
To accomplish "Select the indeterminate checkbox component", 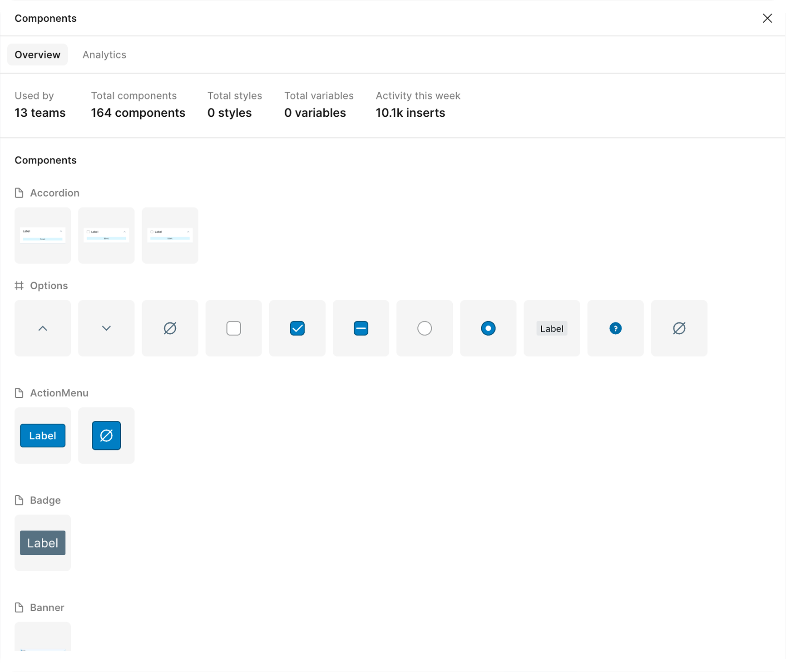I will click(x=361, y=328).
